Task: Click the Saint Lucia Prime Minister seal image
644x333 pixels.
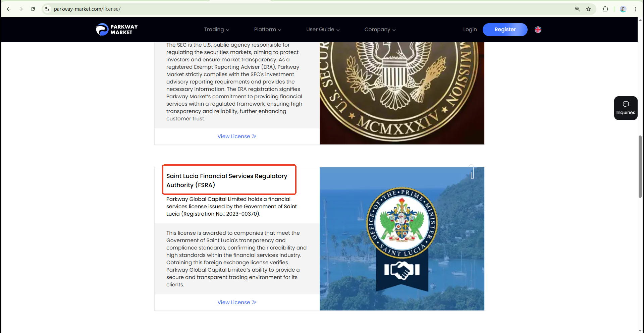Action: pyautogui.click(x=402, y=239)
